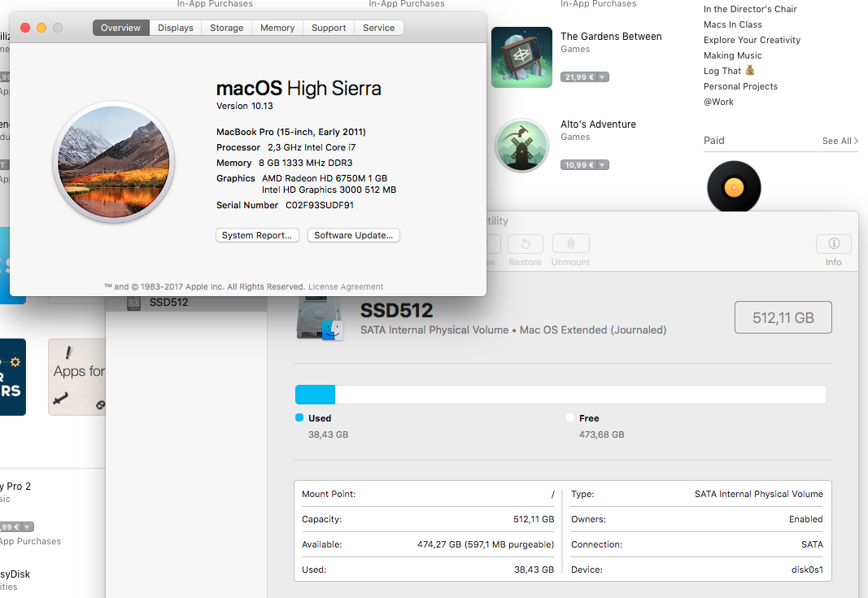This screenshot has height=598, width=868.
Task: Click the Available value 474,27 GB
Action: pos(486,544)
